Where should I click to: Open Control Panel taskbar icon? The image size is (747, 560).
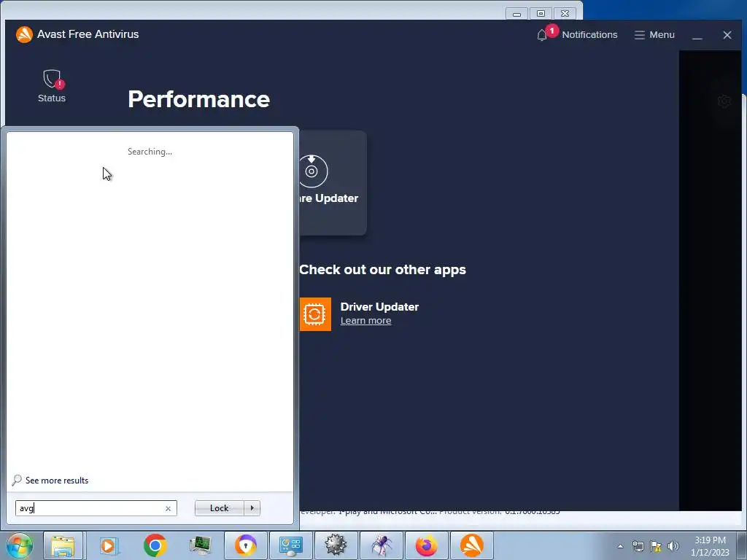coord(290,545)
